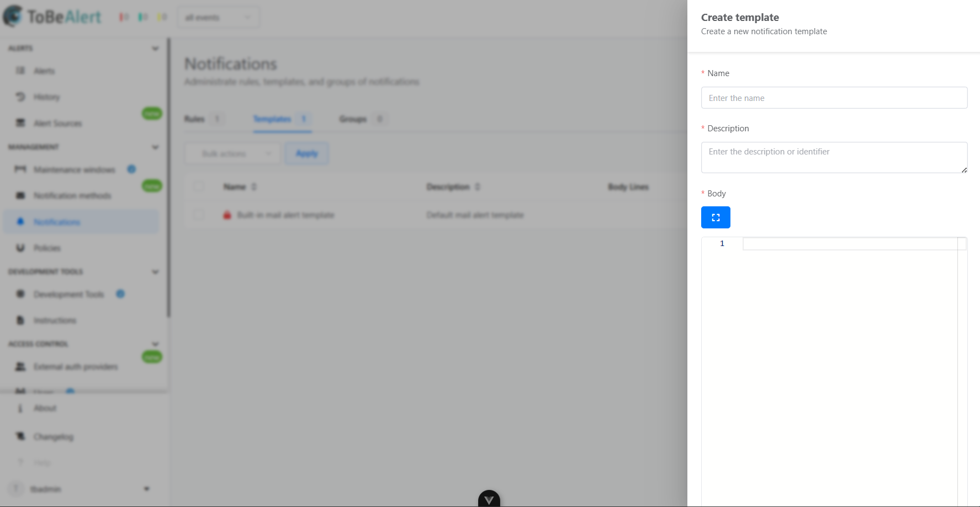The height and width of the screenshot is (507, 980).
Task: Focus the Name input field
Action: 834,98
